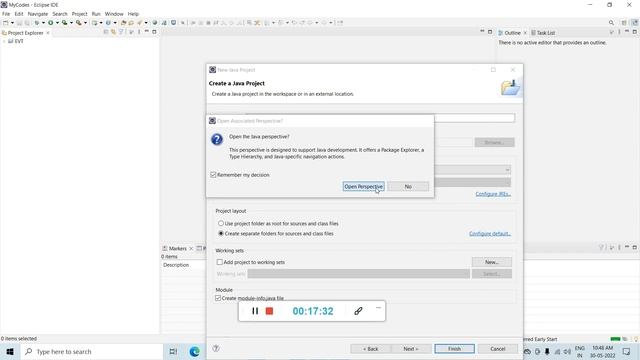Click the Finish button
640x360 pixels.
(x=454, y=349)
